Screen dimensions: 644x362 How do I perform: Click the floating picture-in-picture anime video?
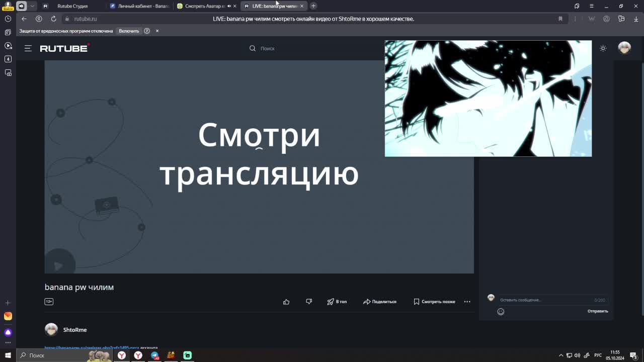coord(488,99)
